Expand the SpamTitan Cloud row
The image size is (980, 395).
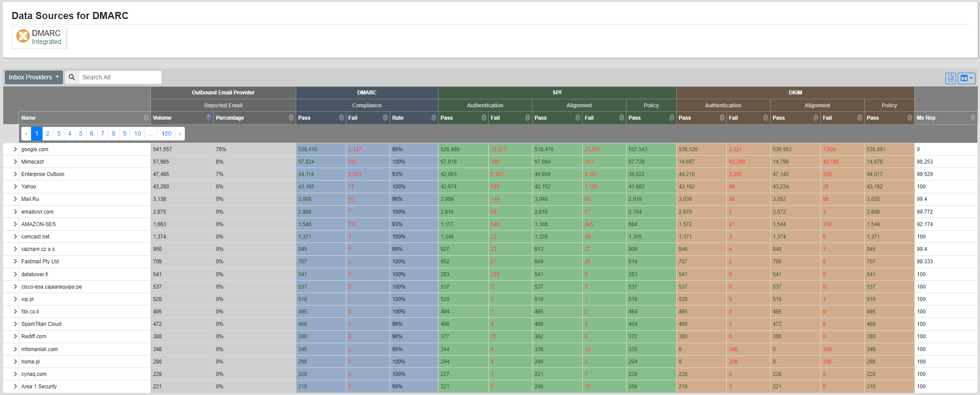pyautogui.click(x=15, y=324)
